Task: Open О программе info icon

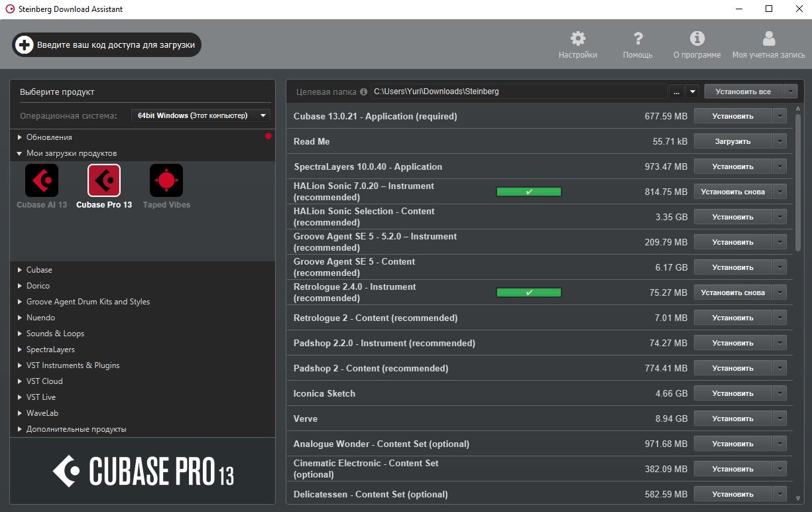Action: 697,38
